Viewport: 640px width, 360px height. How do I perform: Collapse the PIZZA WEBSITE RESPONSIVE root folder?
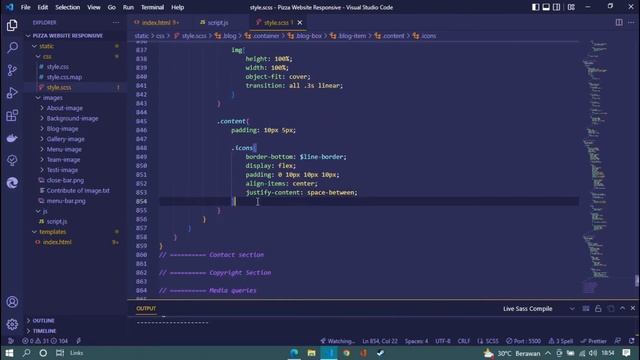click(64, 36)
